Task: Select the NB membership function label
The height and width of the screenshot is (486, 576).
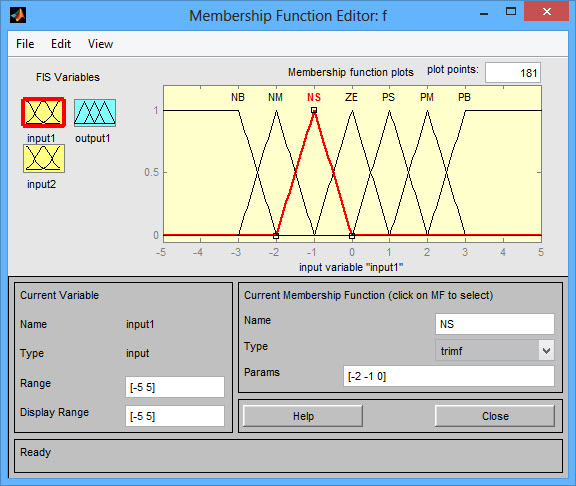Action: 238,97
